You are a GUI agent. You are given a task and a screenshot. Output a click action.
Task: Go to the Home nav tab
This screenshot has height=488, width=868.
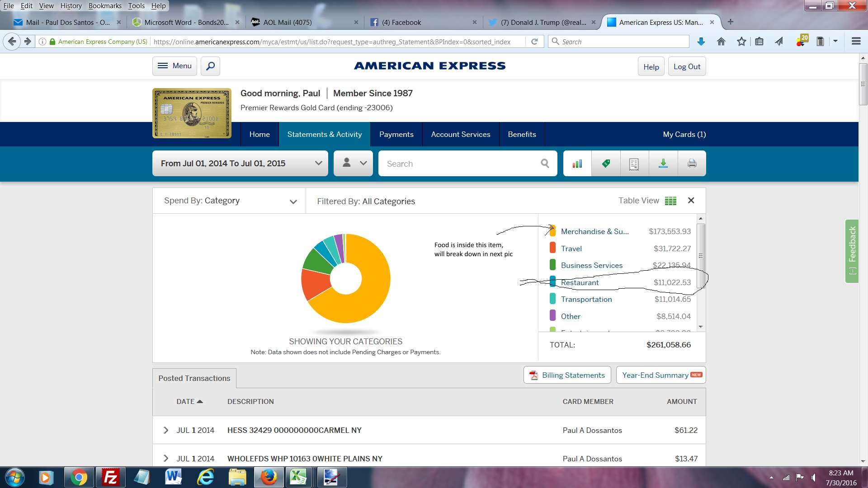[259, 134]
